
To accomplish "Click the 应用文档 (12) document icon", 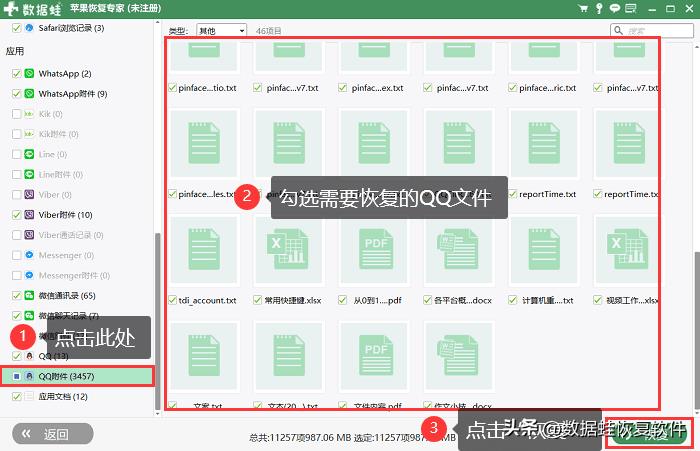I will [29, 396].
